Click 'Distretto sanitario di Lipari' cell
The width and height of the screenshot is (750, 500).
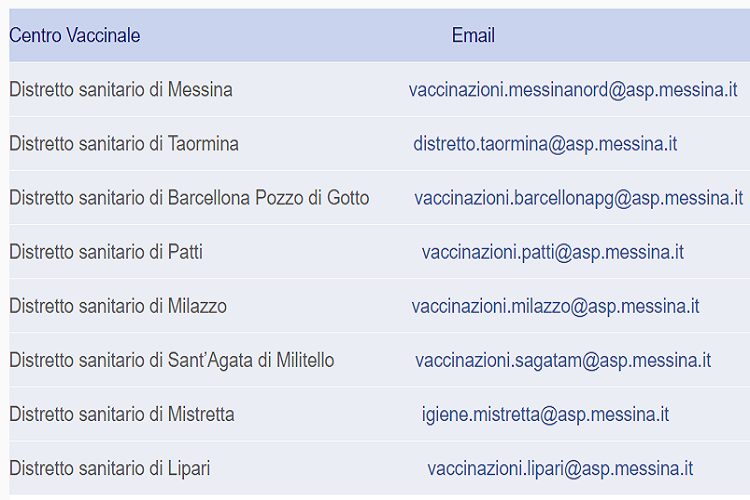[110, 468]
